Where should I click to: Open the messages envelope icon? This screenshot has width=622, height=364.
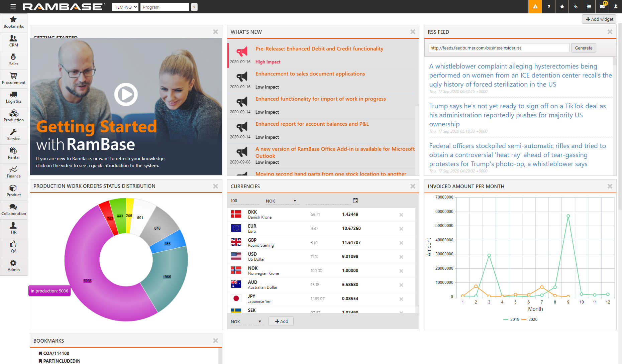(602, 7)
